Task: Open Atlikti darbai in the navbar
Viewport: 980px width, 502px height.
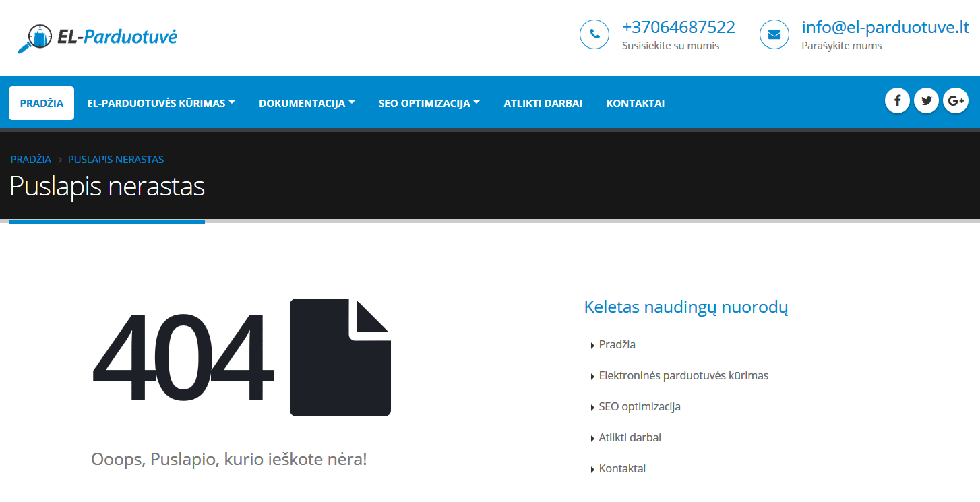Action: point(543,104)
